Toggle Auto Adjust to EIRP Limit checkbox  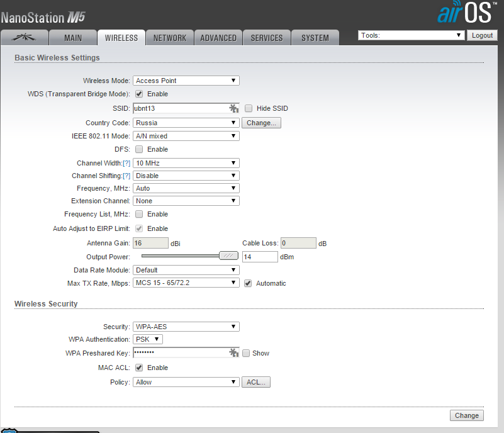point(139,228)
